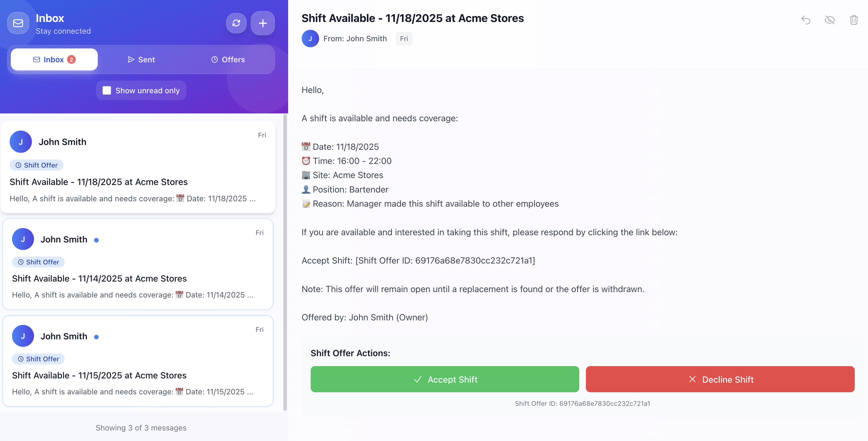The width and height of the screenshot is (868, 441).
Task: Decline the shift offer
Action: 720,379
